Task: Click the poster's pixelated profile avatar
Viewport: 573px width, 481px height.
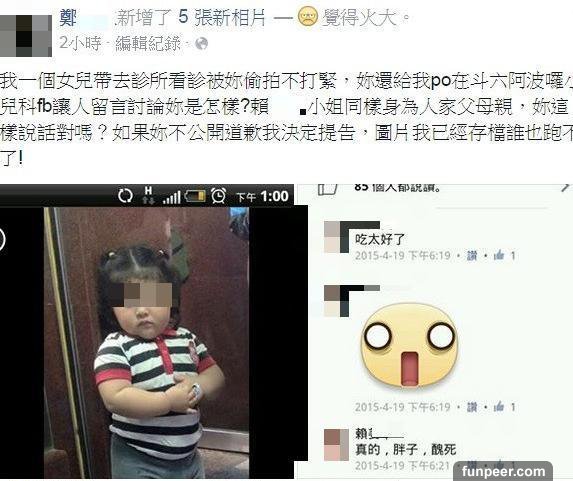Action: click(x=26, y=35)
